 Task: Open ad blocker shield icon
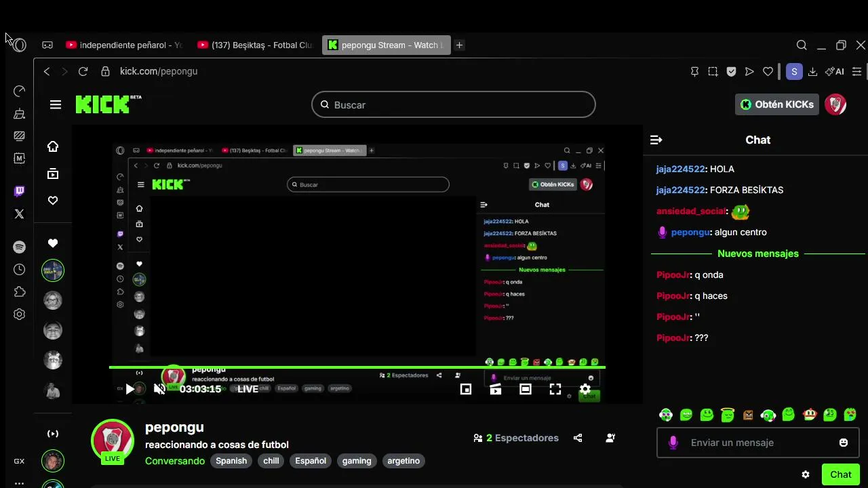click(x=731, y=71)
